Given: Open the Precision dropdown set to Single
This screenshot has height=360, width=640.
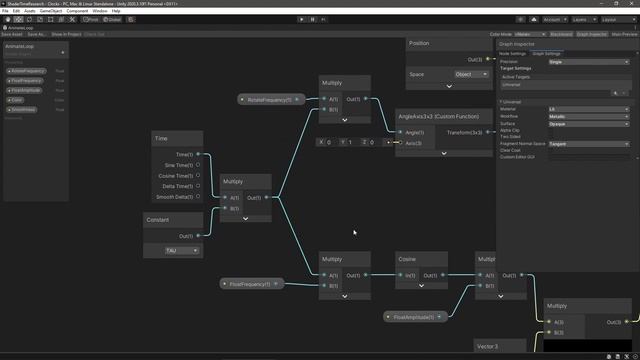Looking at the screenshot, I should tap(589, 62).
